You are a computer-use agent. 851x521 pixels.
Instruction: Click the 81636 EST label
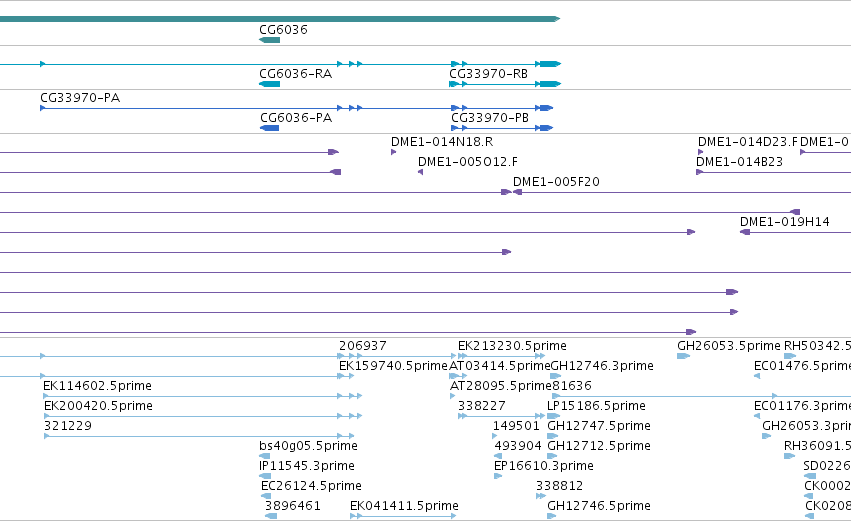(572, 386)
